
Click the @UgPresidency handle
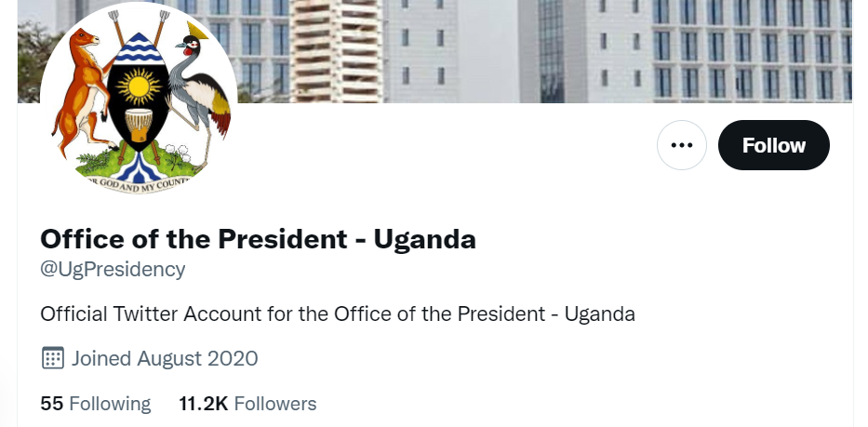(113, 270)
